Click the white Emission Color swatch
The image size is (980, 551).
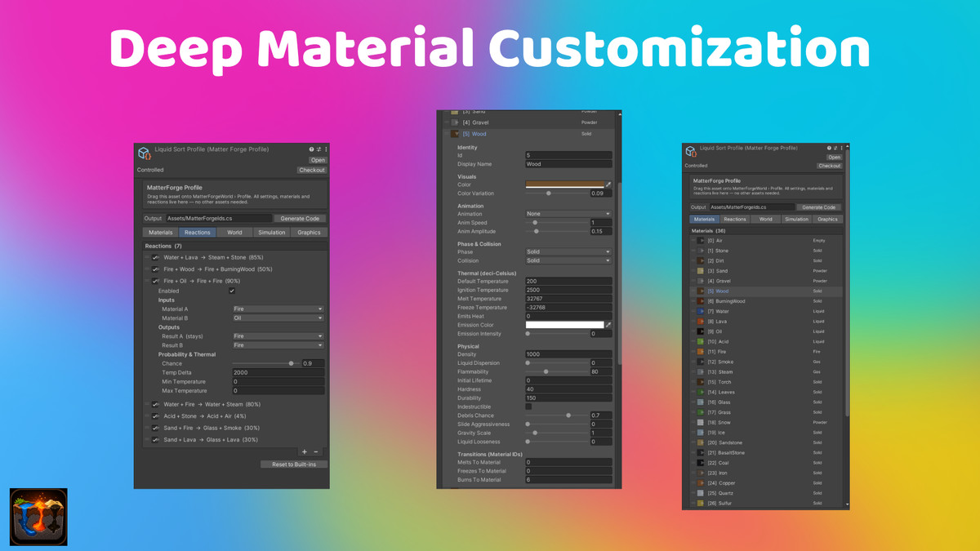pos(564,325)
